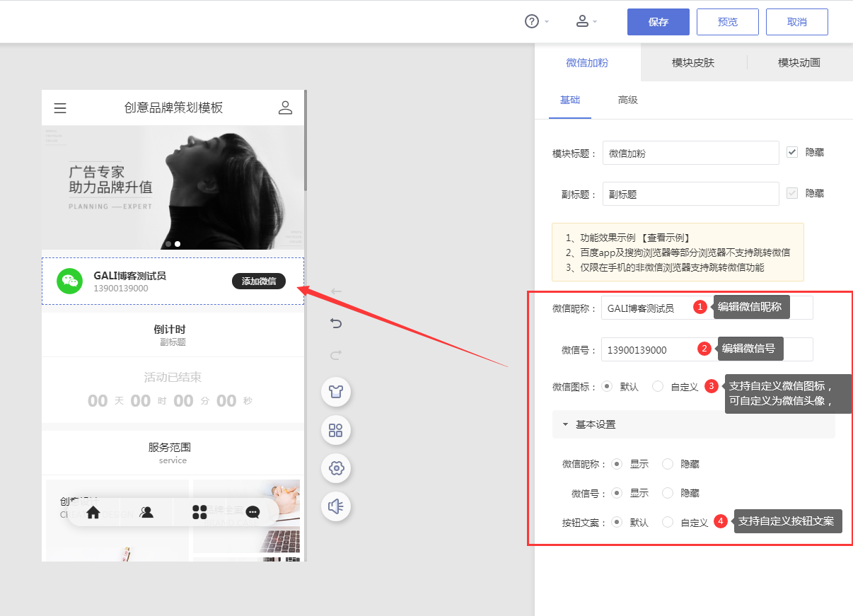This screenshot has height=616, width=853.
Task: Click the 预览 button
Action: [728, 22]
